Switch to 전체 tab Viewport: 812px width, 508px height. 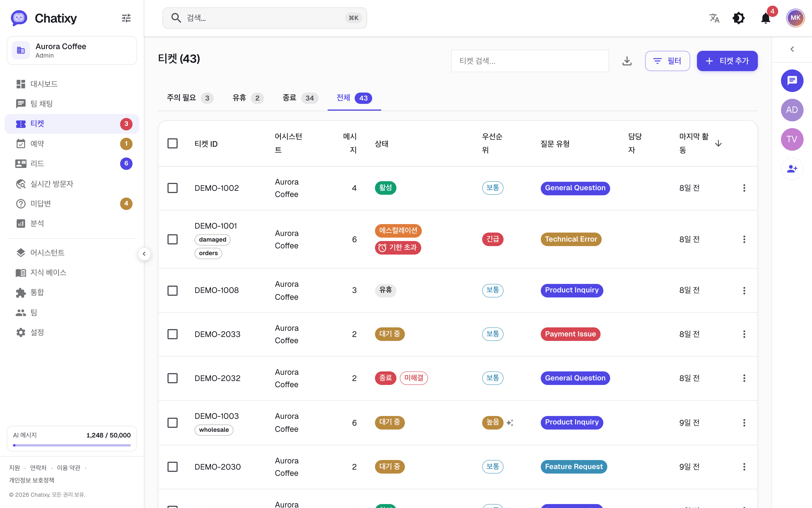tap(354, 98)
